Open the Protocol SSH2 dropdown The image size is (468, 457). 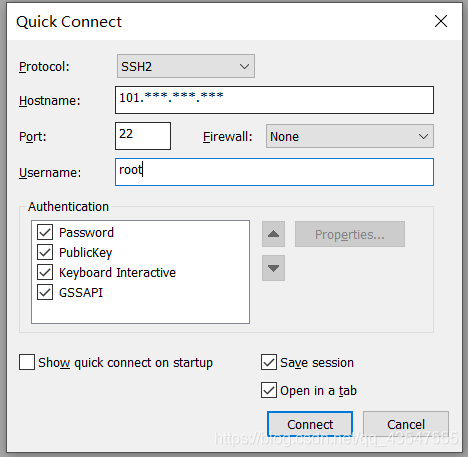point(186,66)
